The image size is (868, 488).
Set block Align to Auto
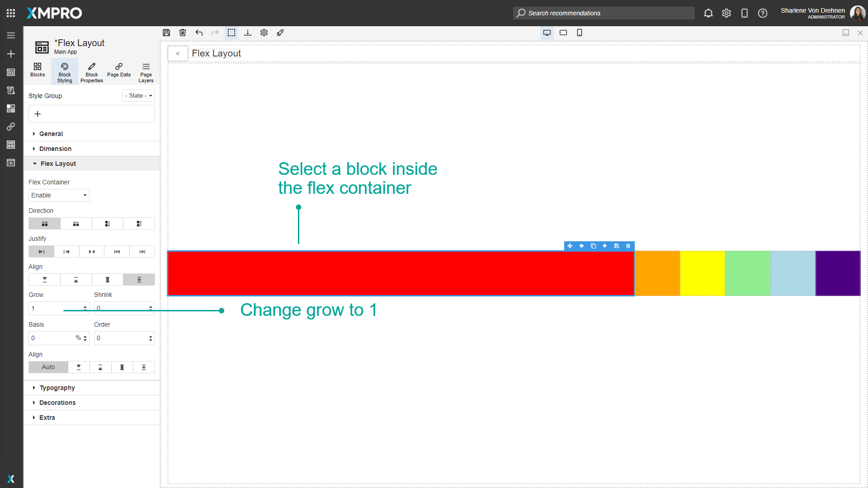(48, 367)
